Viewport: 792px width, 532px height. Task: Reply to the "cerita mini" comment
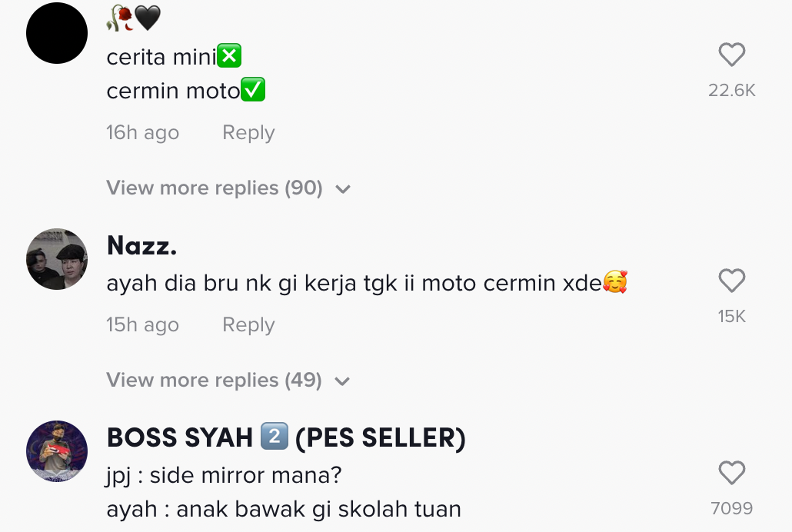[x=248, y=133]
